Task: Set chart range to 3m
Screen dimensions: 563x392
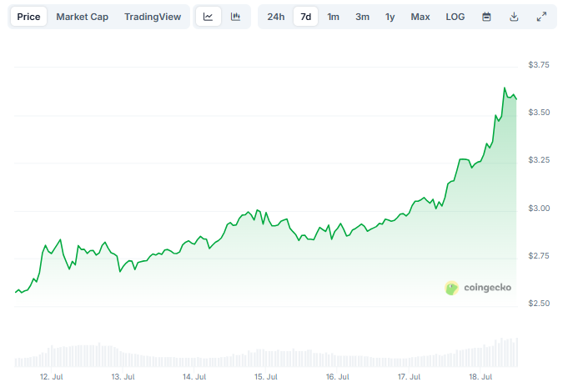Action: click(362, 17)
